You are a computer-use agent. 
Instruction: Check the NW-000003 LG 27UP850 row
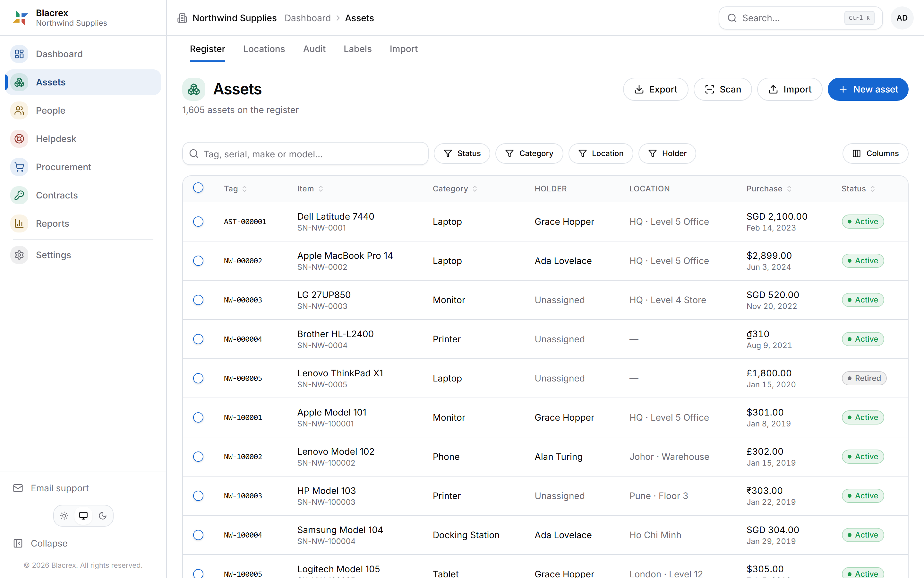[198, 300]
